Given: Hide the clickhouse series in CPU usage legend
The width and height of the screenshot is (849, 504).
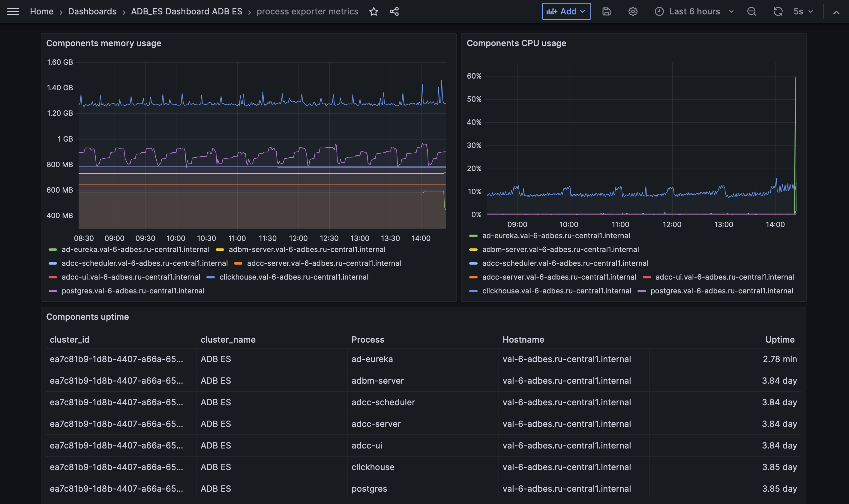Looking at the screenshot, I should pyautogui.click(x=556, y=291).
